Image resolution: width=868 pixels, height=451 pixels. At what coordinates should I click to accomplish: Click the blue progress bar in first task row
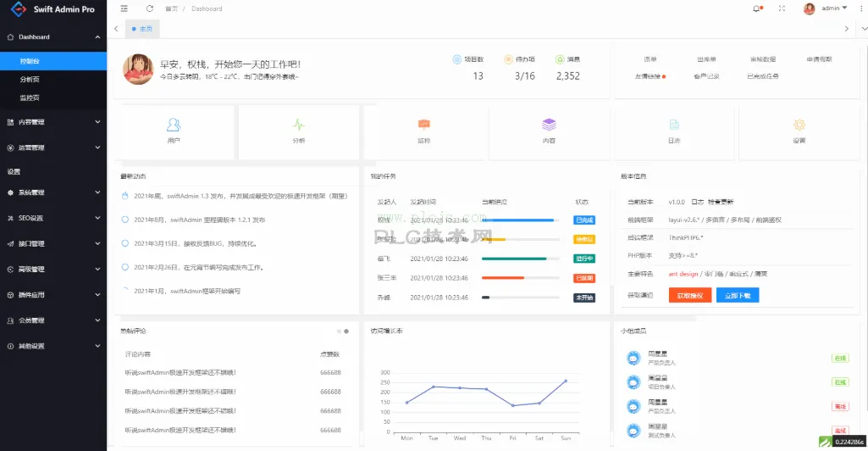[517, 220]
